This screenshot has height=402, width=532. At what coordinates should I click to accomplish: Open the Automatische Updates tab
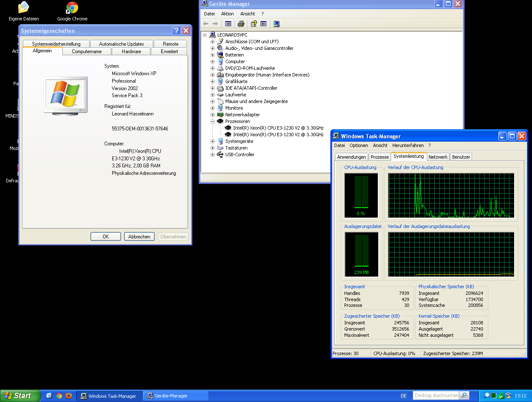pos(121,44)
